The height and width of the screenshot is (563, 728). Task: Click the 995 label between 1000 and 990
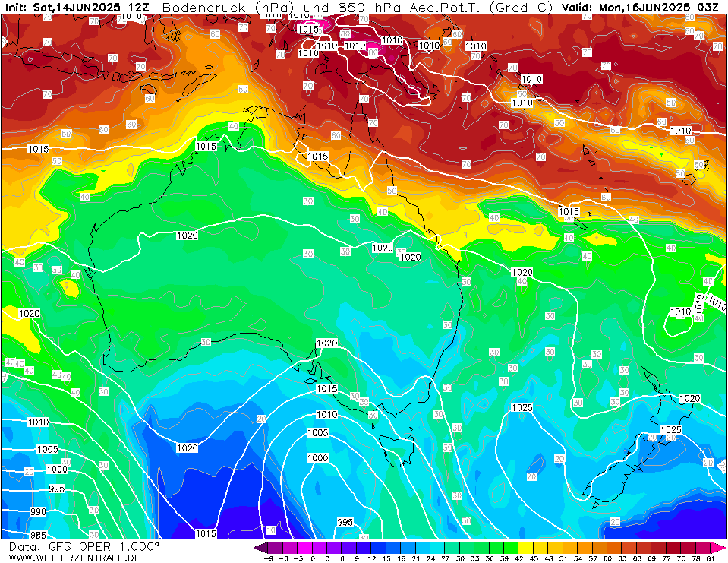(57, 489)
